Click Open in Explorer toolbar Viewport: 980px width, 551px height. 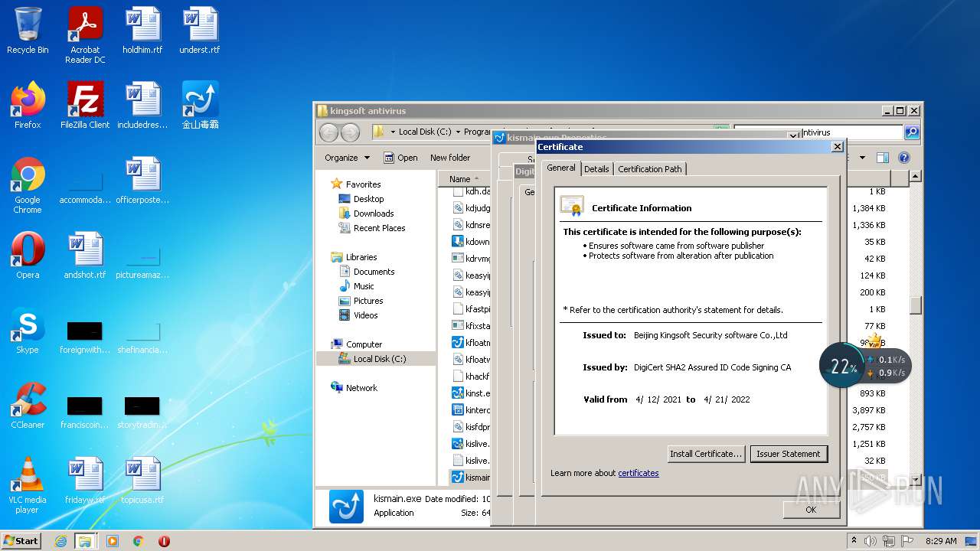coord(400,158)
